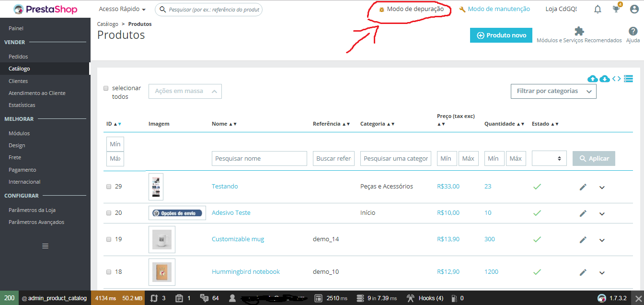
Task: Open the Modo de manutenção link
Action: click(494, 9)
